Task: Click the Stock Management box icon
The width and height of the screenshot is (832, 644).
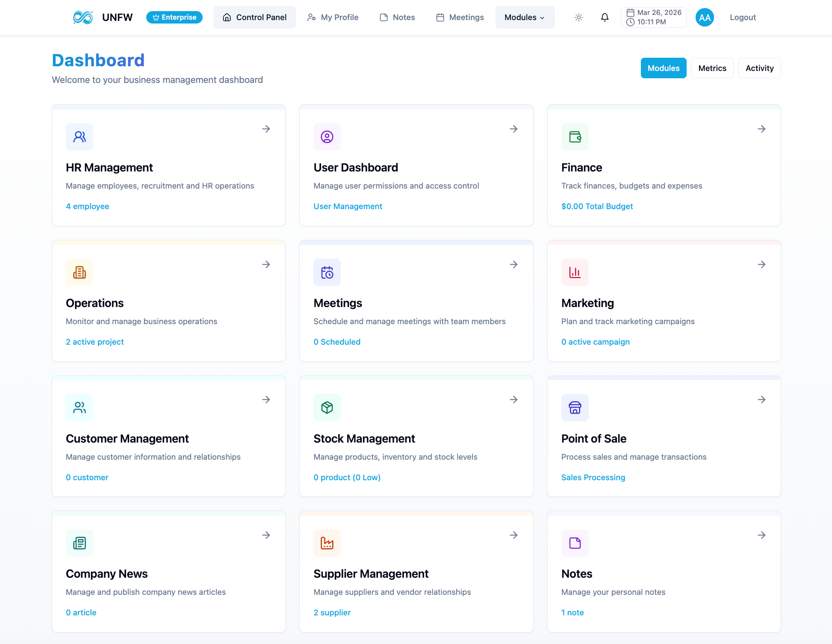Action: (x=327, y=408)
